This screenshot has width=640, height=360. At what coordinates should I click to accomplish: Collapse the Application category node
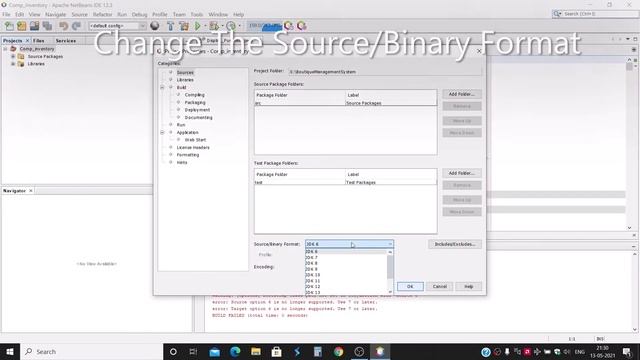(162, 133)
